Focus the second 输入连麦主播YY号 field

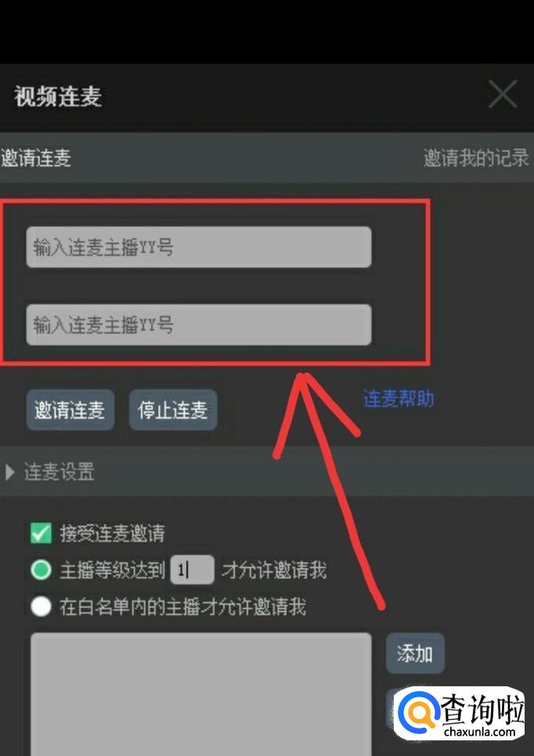(199, 324)
